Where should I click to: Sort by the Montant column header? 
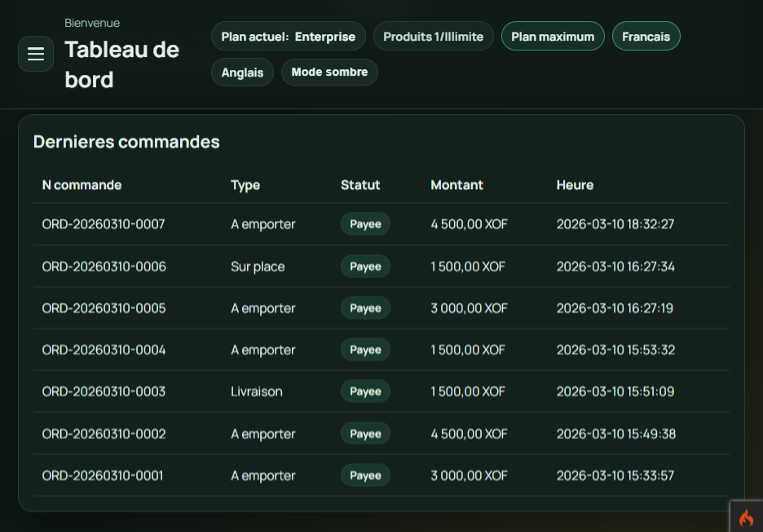coord(456,185)
